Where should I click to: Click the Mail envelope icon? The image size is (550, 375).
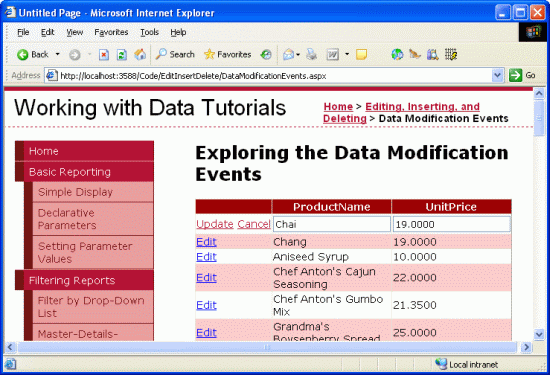pyautogui.click(x=288, y=54)
